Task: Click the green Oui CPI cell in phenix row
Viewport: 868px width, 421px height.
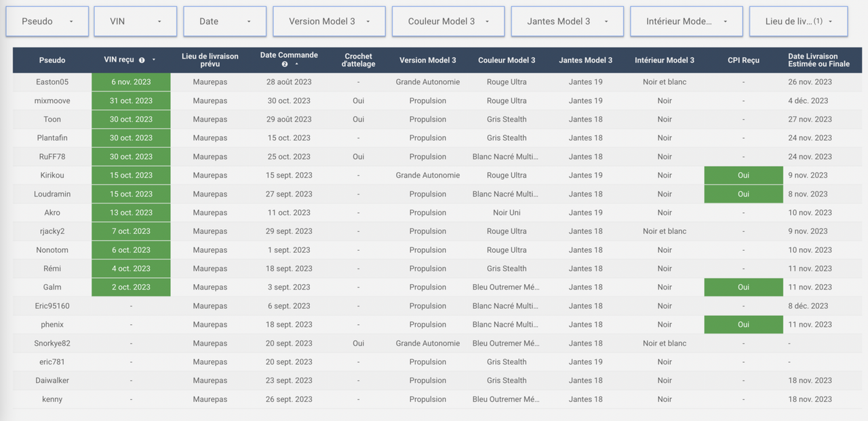Action: click(x=743, y=325)
